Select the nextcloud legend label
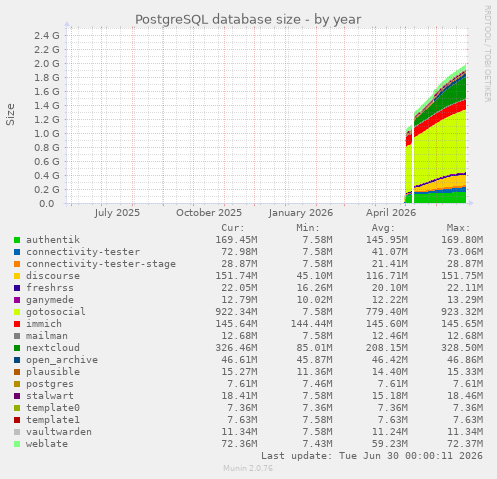Image resolution: width=497 pixels, height=479 pixels. coord(53,348)
